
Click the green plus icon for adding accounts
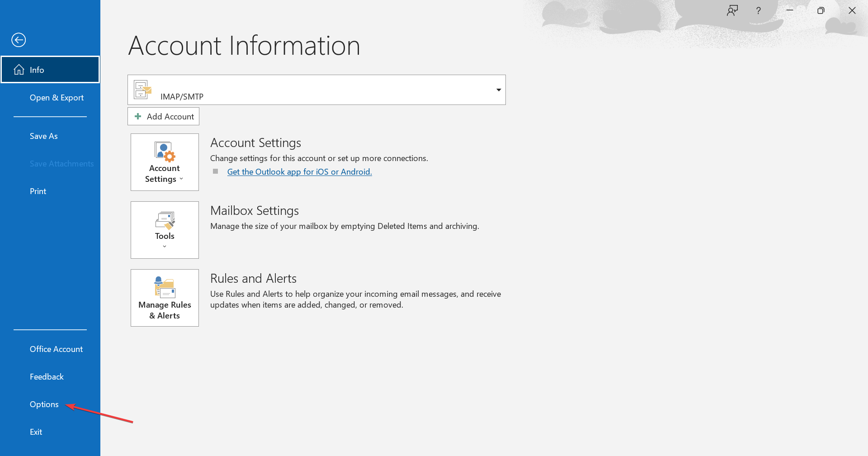click(x=138, y=116)
